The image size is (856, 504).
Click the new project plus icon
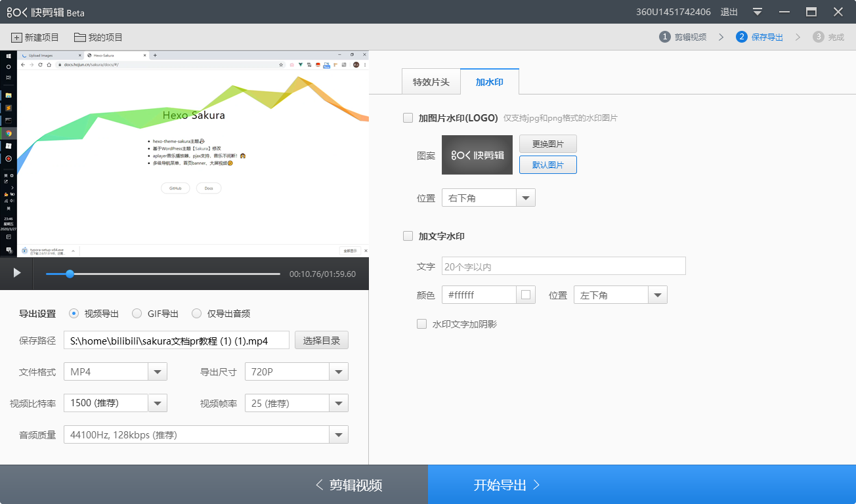pos(16,37)
